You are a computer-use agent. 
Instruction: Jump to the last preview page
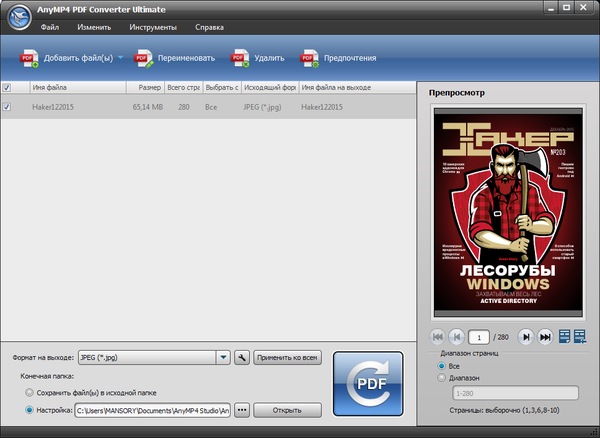(x=545, y=336)
